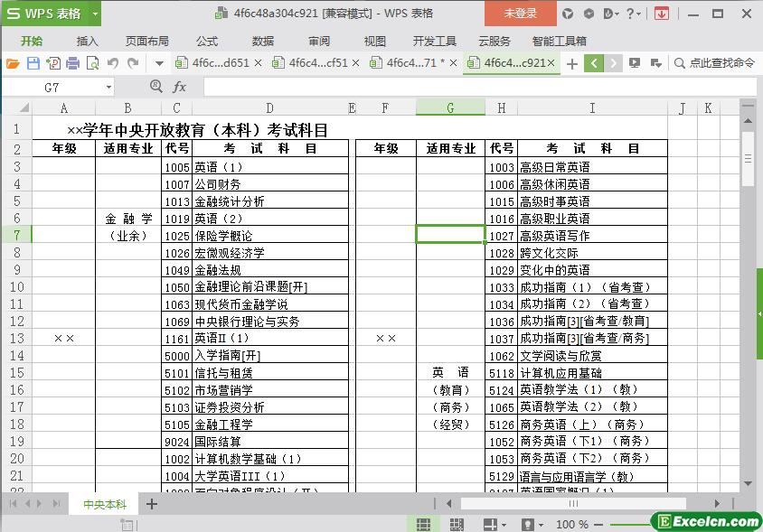Select the 中央本科 sheet tab
Screen dimensions: 763x532
[x=105, y=505]
